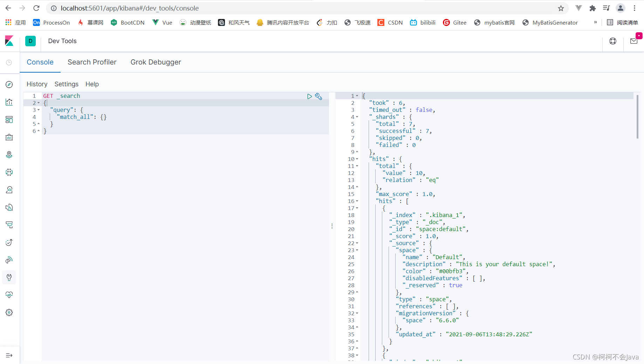Open the Uptime icon in sidebar
Screen dimensions: 644x364
click(9, 242)
